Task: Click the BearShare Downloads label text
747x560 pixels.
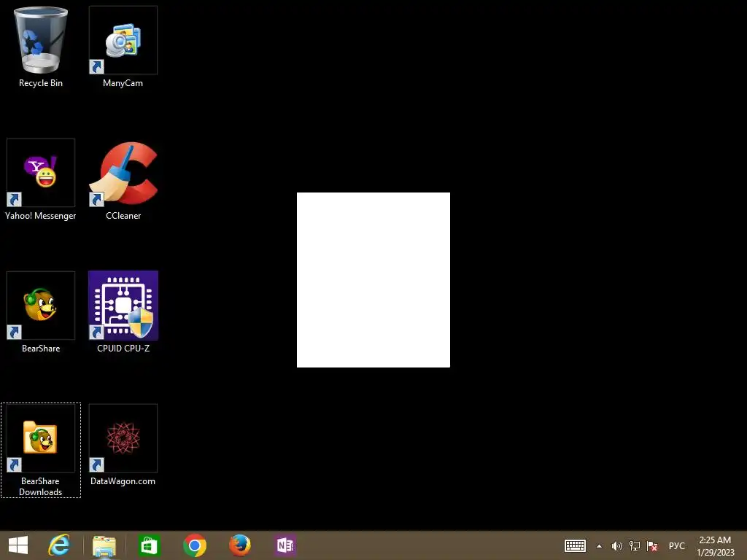Action: (x=41, y=486)
